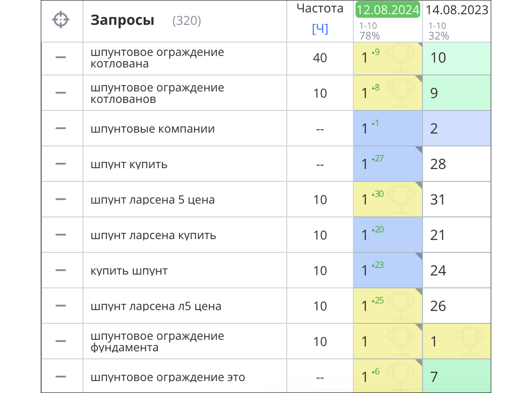Select the 12.08.2024 date column header
532x393 pixels.
[x=387, y=10]
